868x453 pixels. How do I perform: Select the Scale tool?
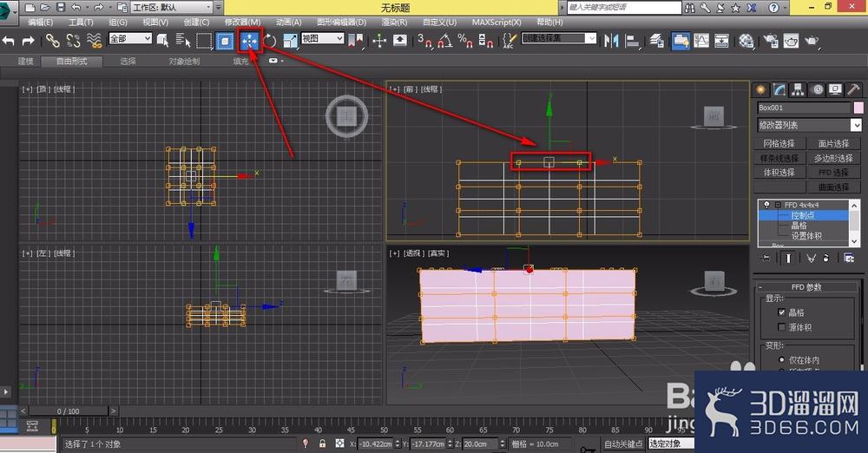click(290, 41)
